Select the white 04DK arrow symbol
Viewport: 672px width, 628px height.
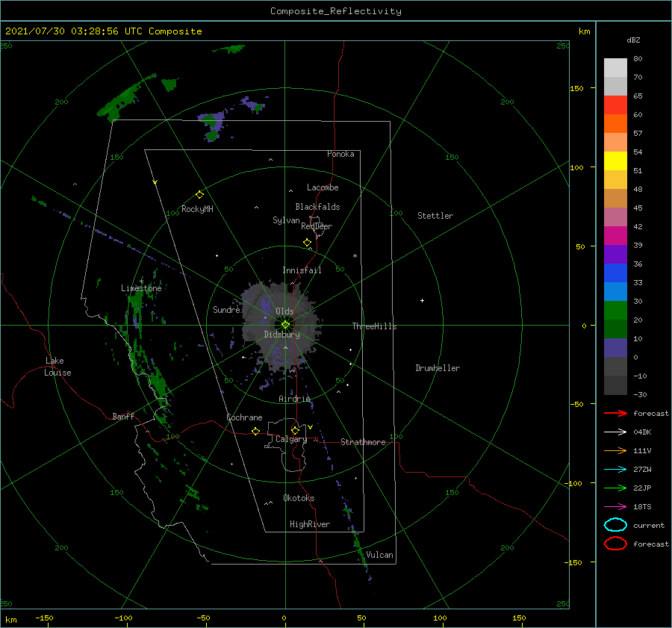[615, 432]
